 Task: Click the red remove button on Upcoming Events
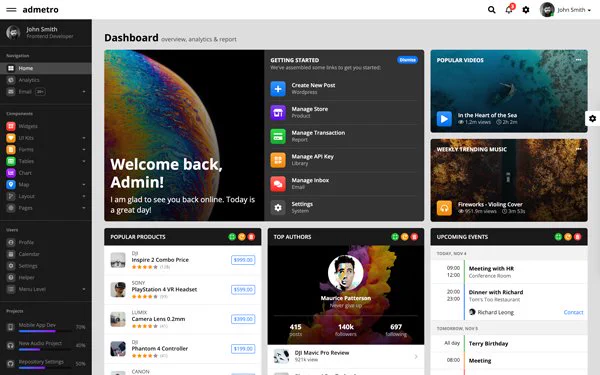pos(577,237)
